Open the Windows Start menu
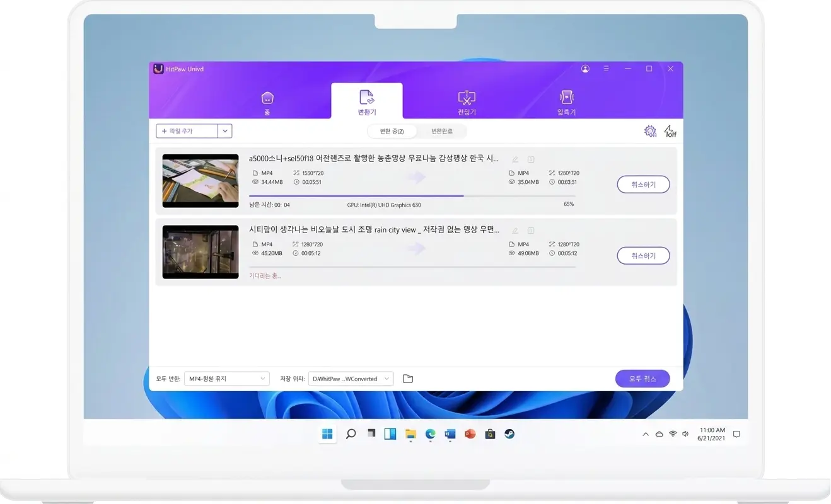 click(327, 434)
